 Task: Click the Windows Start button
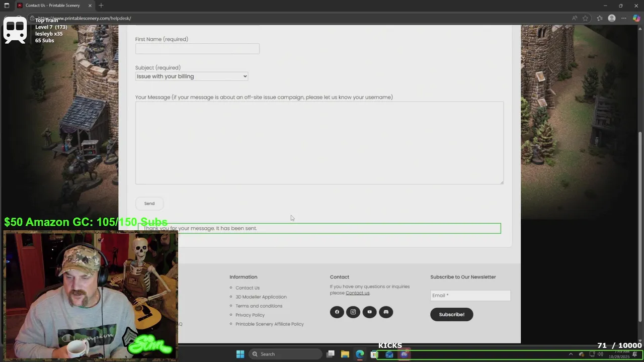(x=240, y=354)
